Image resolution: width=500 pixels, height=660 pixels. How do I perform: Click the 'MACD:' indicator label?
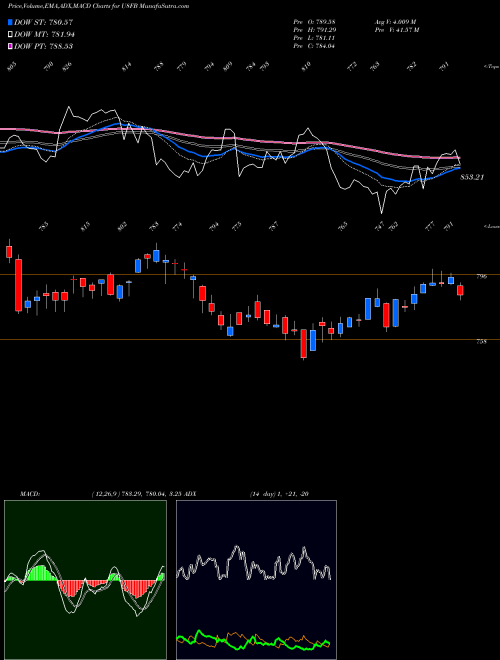(30, 493)
